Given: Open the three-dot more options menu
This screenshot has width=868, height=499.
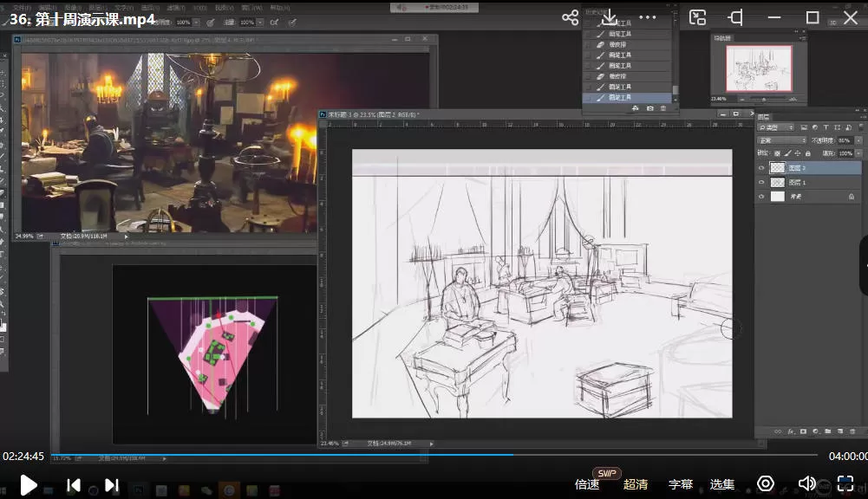Looking at the screenshot, I should point(648,17).
